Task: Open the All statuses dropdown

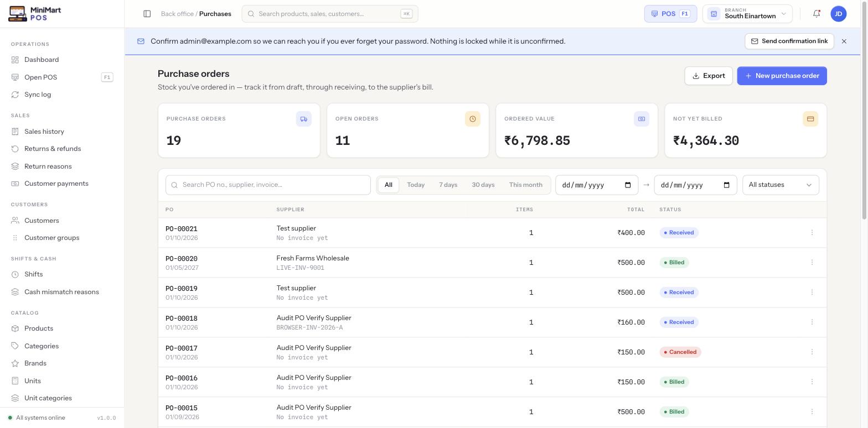Action: click(x=781, y=185)
